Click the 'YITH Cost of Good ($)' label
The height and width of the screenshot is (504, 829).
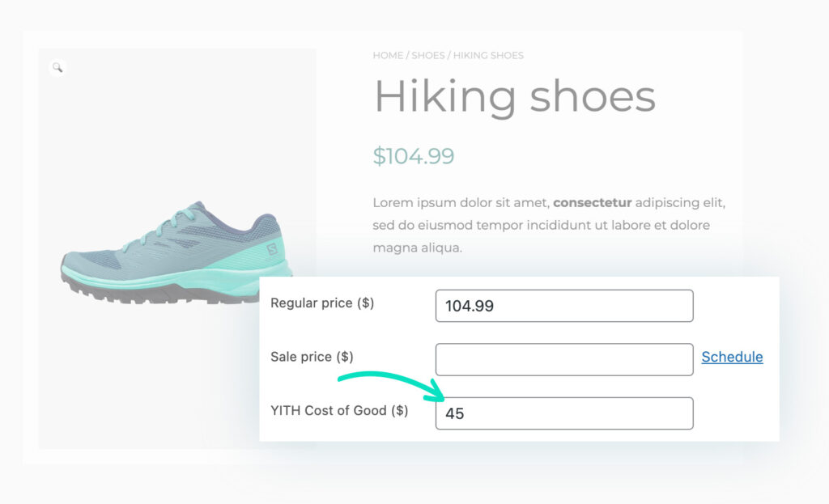[x=339, y=411]
